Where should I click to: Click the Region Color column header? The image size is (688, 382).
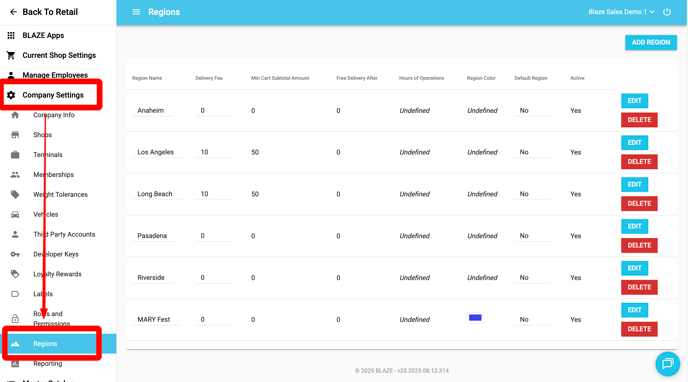coord(481,78)
